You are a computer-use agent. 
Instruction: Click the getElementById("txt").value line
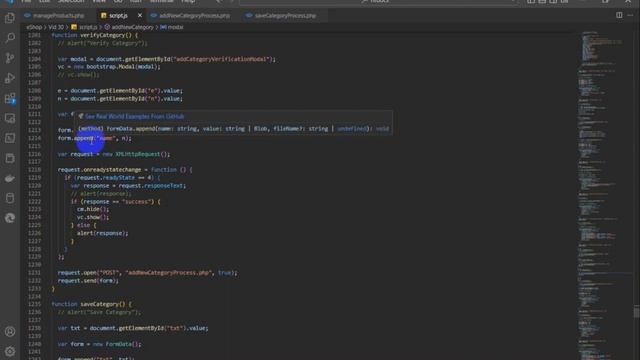[x=133, y=328]
